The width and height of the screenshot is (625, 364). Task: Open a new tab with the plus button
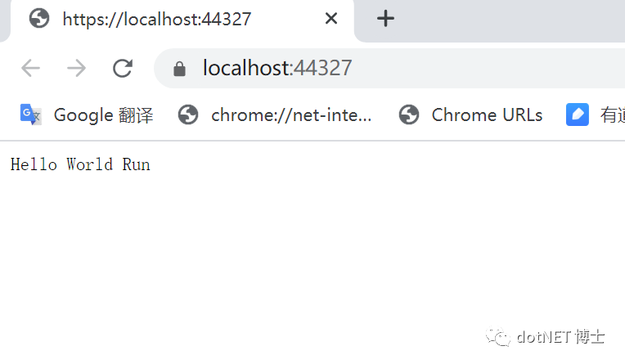pyautogui.click(x=385, y=19)
